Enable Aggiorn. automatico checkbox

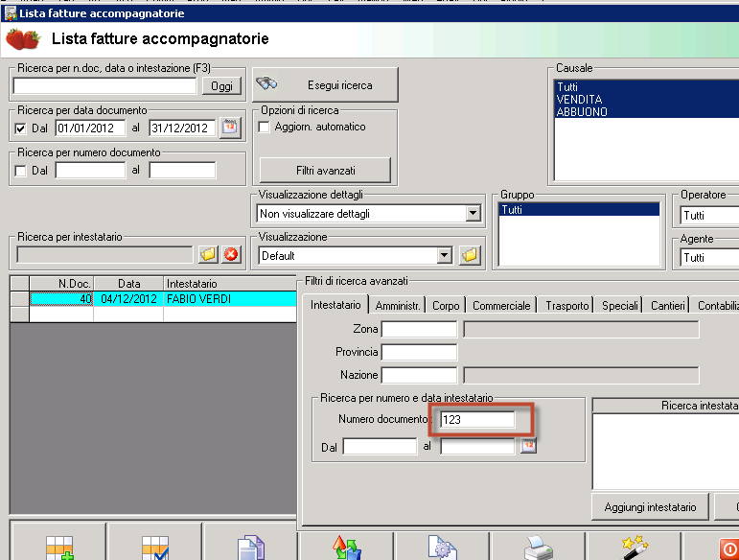click(x=265, y=128)
